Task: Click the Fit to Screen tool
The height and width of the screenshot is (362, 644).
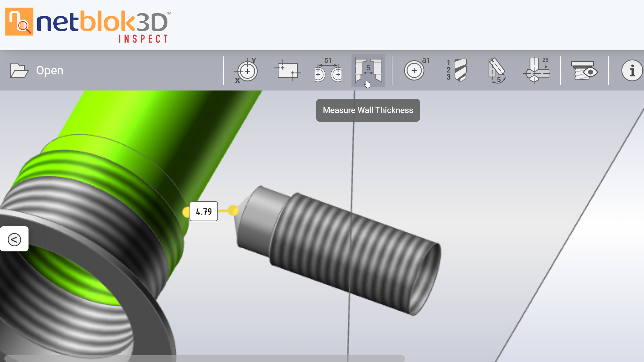Action: 287,70
